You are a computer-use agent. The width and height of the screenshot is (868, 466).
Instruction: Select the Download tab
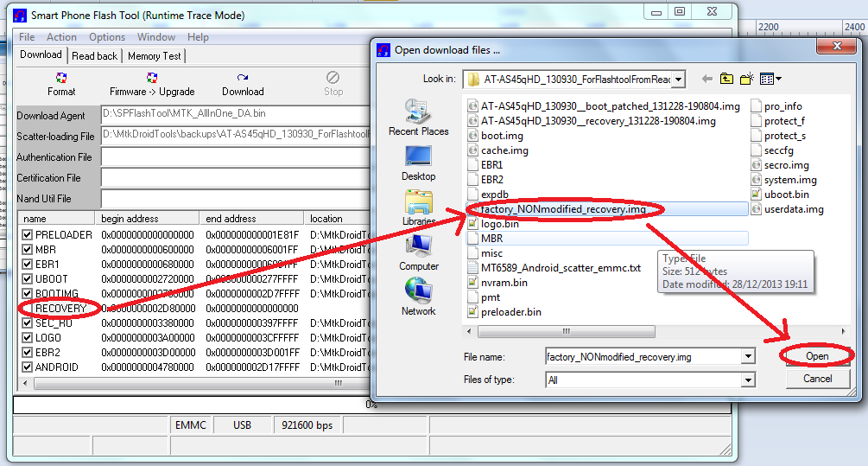click(x=41, y=54)
